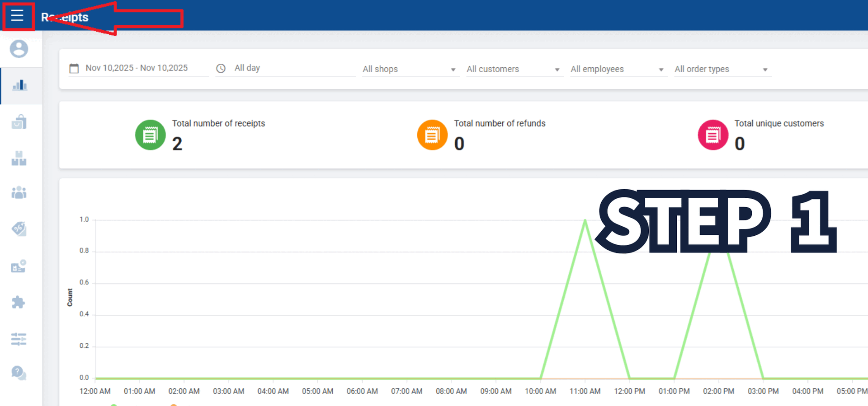Open the Items shopping basket icon
Viewport: 868px width, 406px height.
point(19,122)
